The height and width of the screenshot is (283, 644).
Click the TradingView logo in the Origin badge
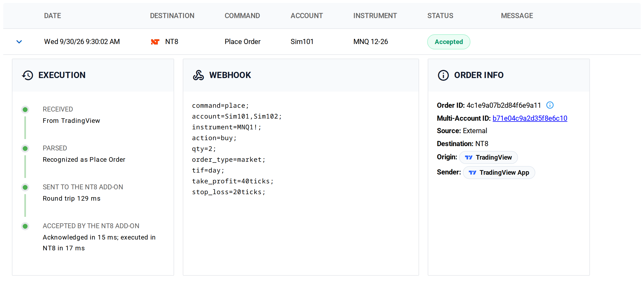point(469,157)
